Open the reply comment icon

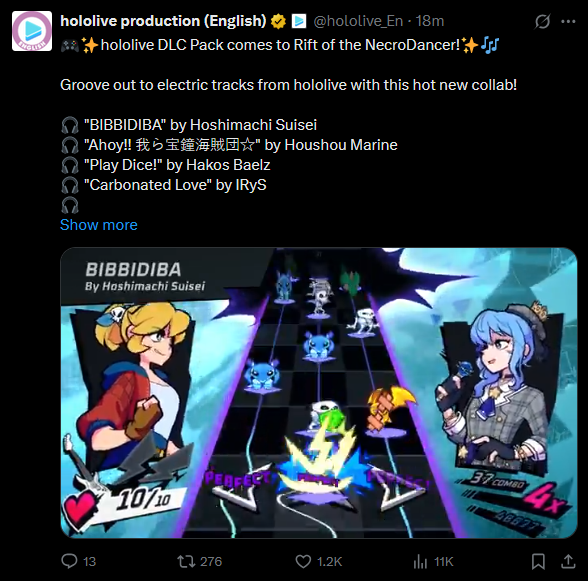(69, 561)
